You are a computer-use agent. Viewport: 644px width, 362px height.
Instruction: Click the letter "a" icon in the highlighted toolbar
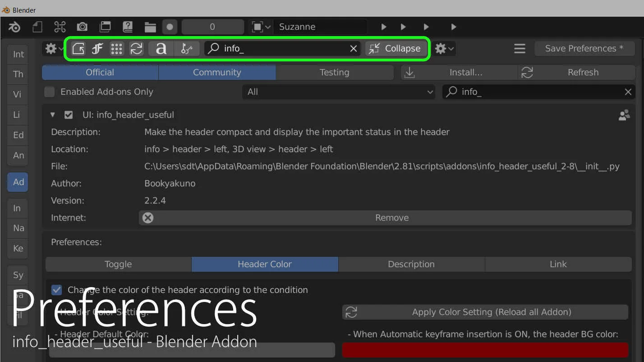[x=161, y=48]
